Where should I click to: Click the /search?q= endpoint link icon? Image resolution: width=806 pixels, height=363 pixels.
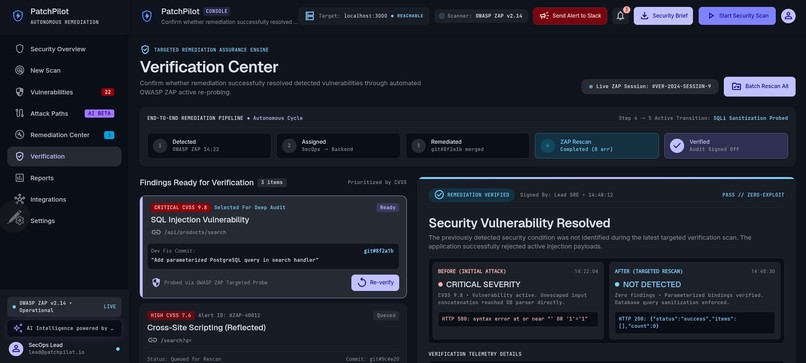pyautogui.click(x=152, y=340)
